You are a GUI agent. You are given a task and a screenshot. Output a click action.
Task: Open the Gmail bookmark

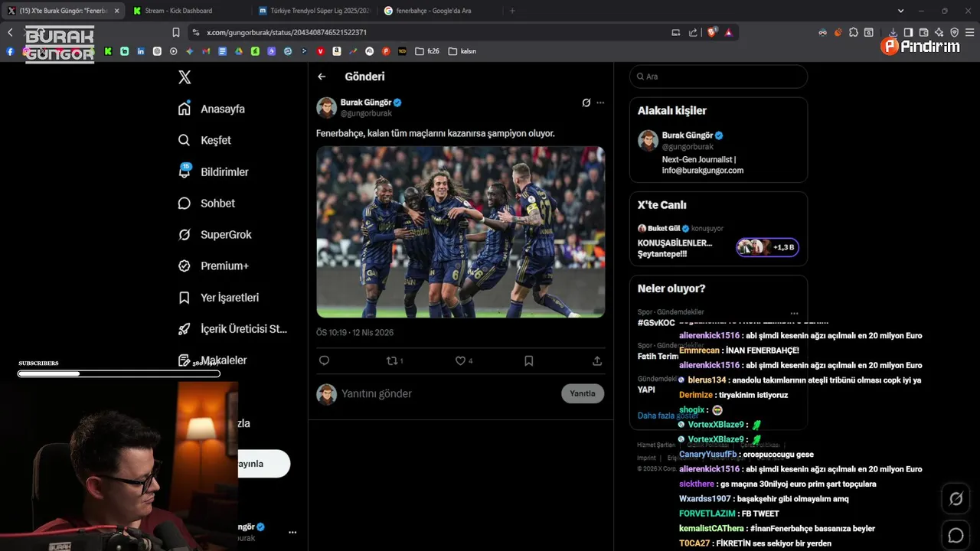tap(206, 51)
